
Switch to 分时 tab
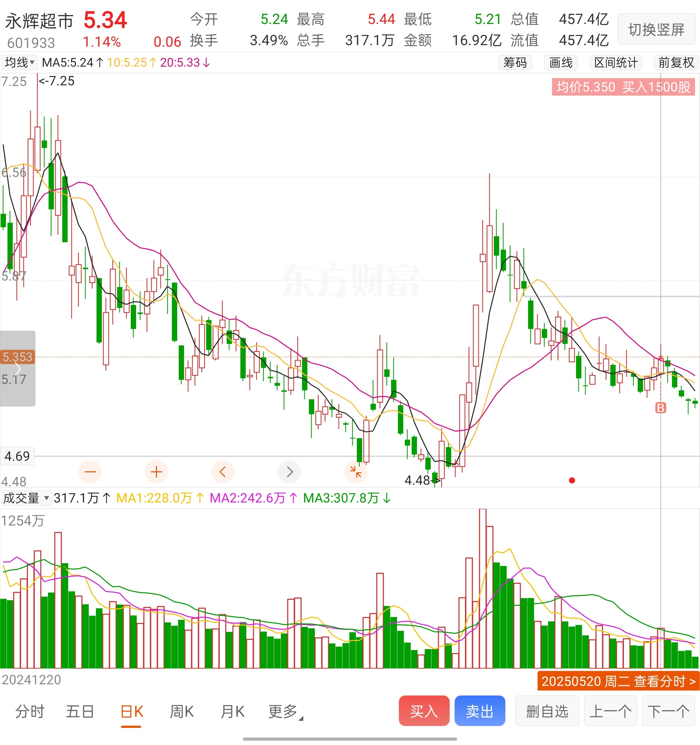point(30,712)
